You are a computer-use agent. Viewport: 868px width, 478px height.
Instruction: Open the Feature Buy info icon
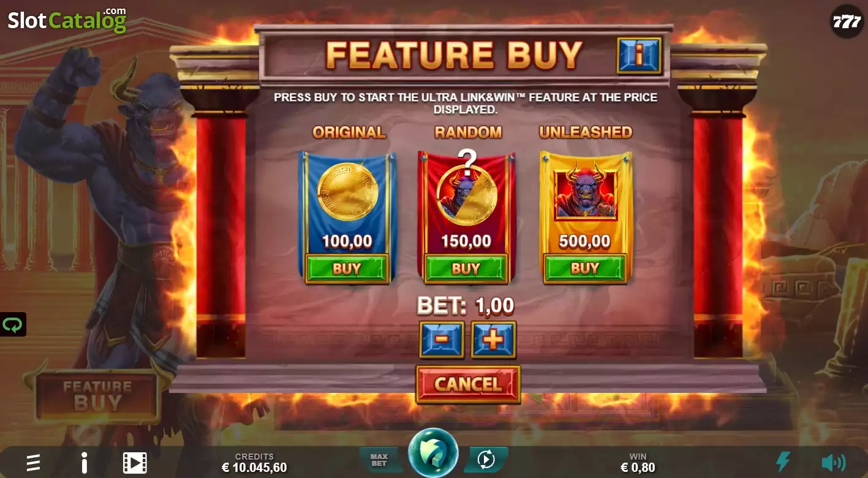tap(639, 56)
